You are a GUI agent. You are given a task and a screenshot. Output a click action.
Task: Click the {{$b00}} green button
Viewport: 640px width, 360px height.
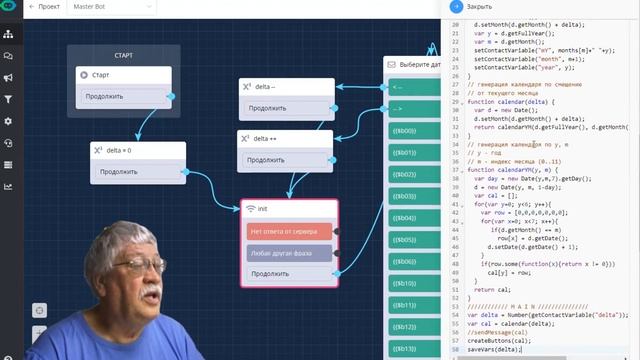click(x=414, y=131)
